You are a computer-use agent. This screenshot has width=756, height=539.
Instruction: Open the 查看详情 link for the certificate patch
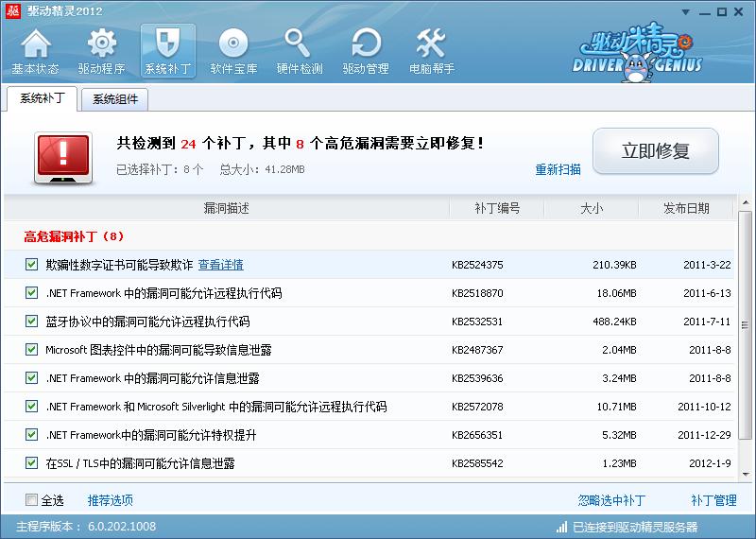click(220, 265)
